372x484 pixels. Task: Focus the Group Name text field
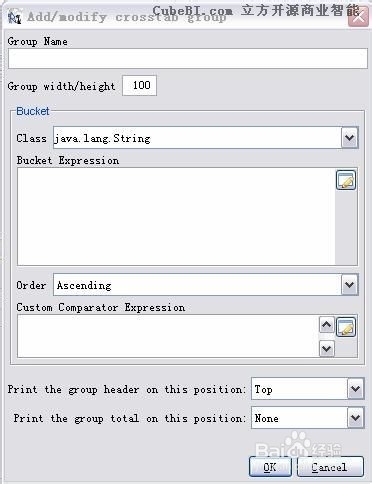[x=188, y=58]
